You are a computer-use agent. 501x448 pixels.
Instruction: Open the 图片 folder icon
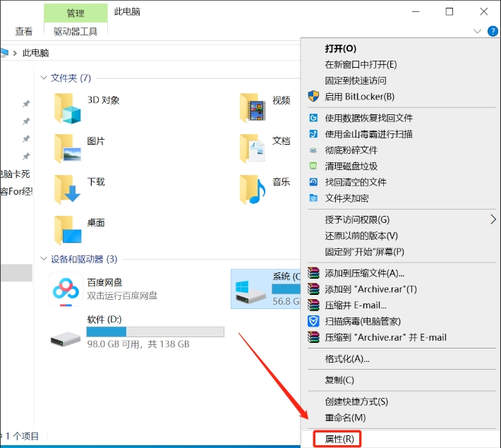(x=68, y=149)
